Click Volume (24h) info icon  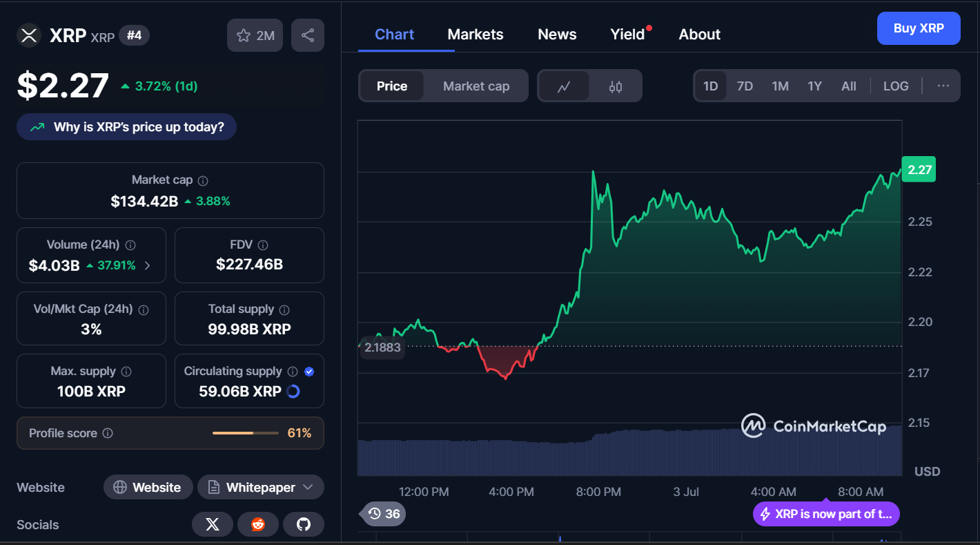coord(130,245)
